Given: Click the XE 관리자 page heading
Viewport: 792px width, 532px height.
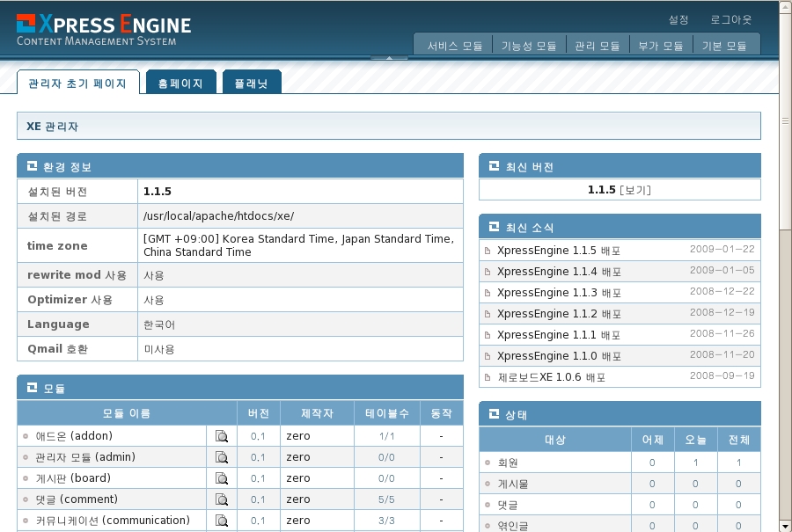Looking at the screenshot, I should coord(53,127).
